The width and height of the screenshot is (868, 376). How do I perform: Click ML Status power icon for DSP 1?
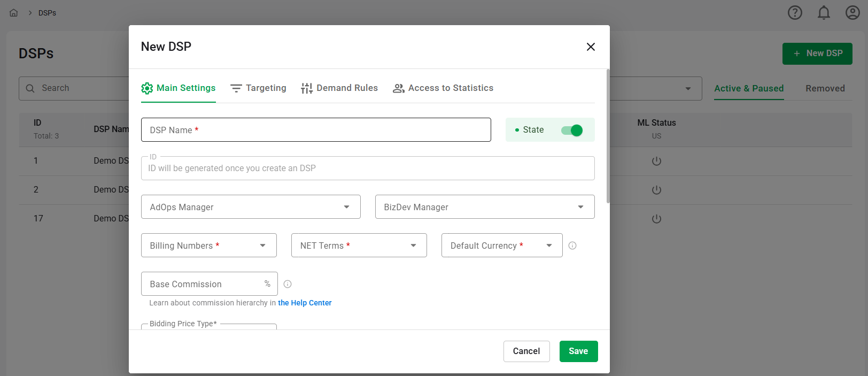(656, 161)
